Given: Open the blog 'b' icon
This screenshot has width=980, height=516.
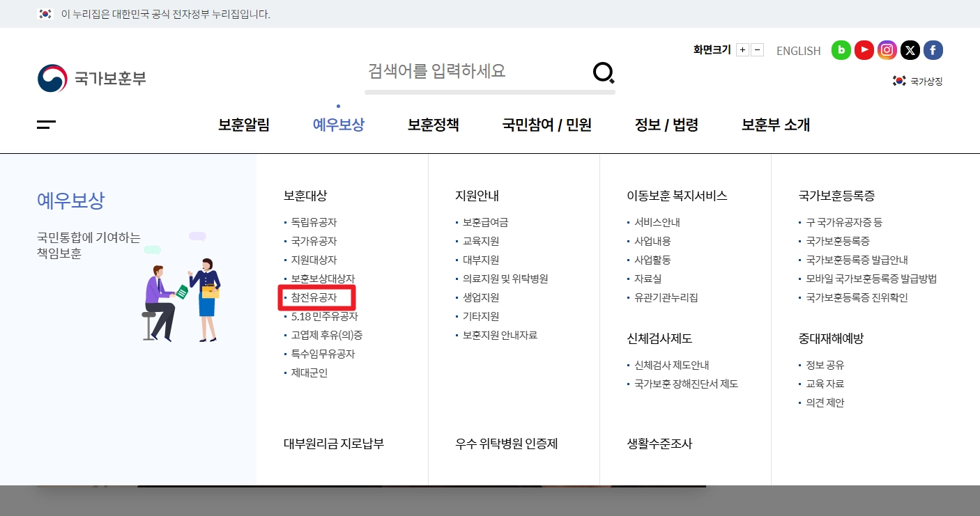Looking at the screenshot, I should click(x=841, y=50).
